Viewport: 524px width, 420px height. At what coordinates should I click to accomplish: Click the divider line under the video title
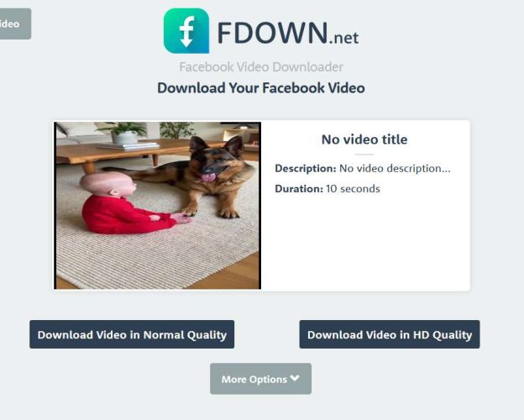[x=364, y=155]
